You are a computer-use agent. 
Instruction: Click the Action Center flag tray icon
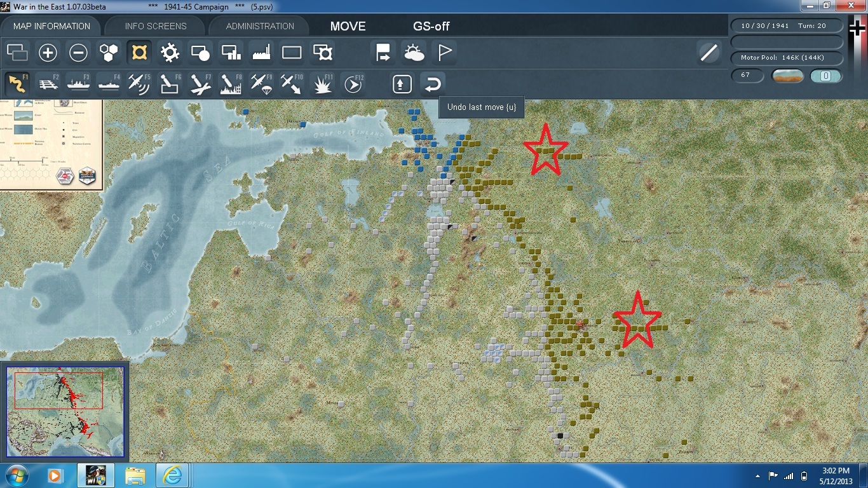pyautogui.click(x=773, y=476)
